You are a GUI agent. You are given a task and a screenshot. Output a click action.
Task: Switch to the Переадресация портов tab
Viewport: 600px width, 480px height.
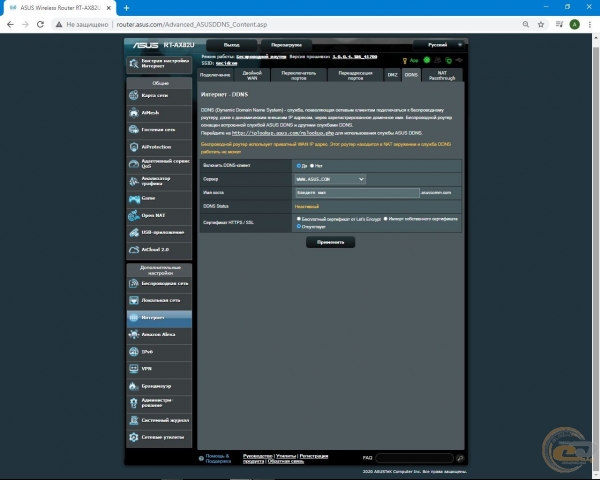(355, 75)
